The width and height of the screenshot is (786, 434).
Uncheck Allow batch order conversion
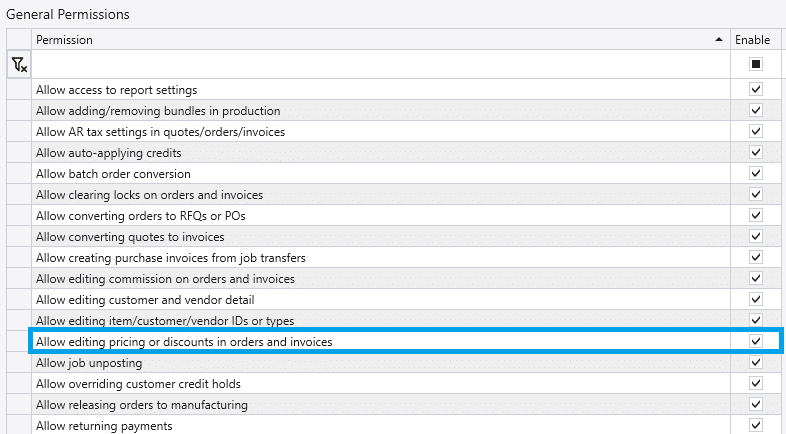[755, 173]
